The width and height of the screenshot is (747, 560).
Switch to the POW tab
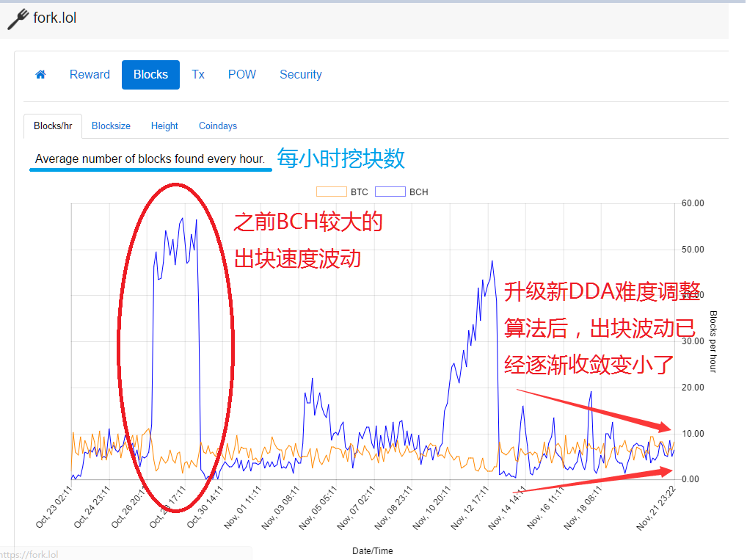click(242, 74)
